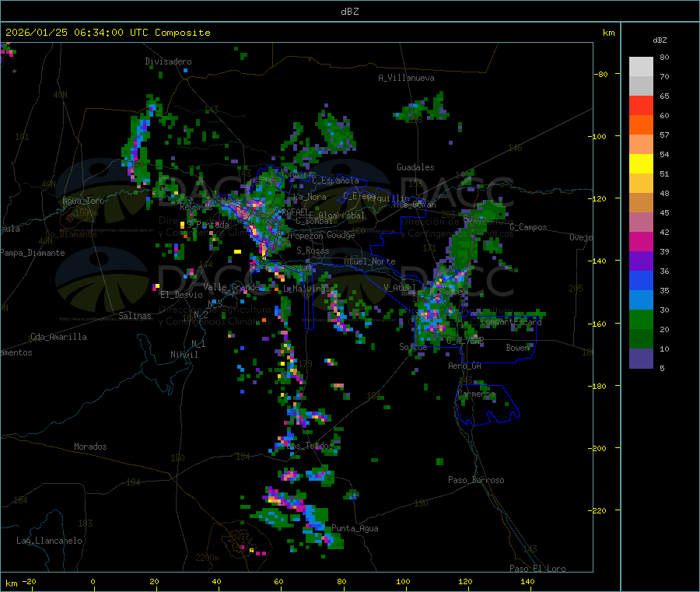Select the blue 36 dBZ legend swatch
Image resolution: width=700 pixels, height=592 pixels.
(641, 280)
